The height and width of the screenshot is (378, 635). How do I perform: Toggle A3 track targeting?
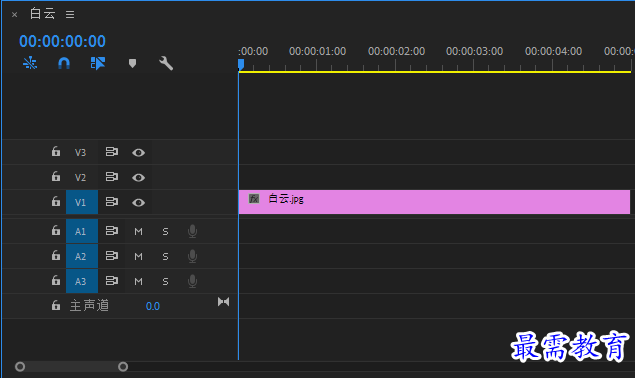(x=82, y=281)
